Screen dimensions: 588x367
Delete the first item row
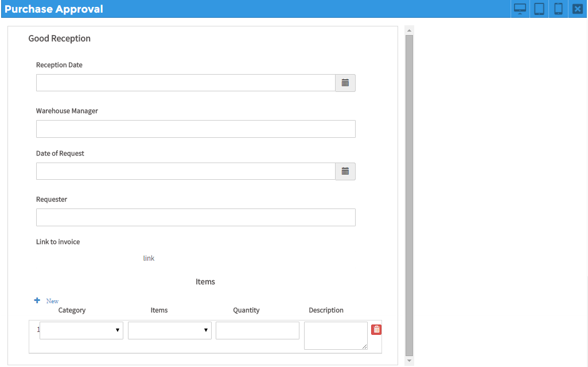[x=376, y=330]
